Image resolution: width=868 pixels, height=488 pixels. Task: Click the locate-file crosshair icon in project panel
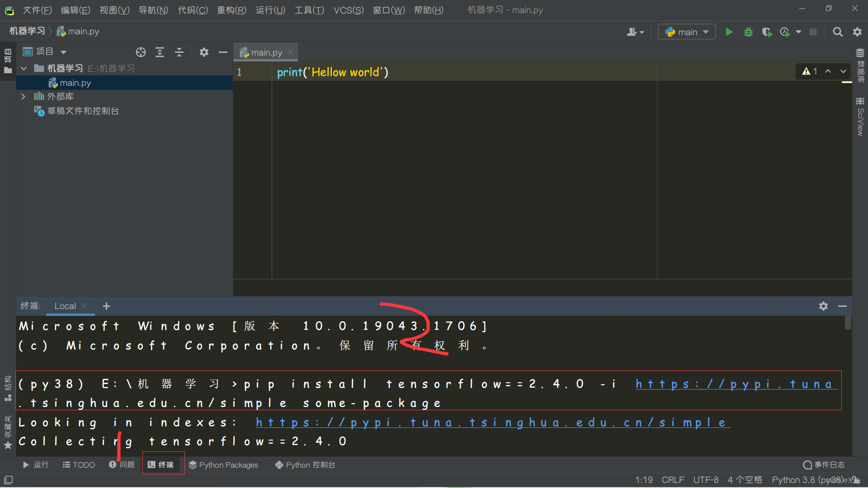(x=141, y=52)
